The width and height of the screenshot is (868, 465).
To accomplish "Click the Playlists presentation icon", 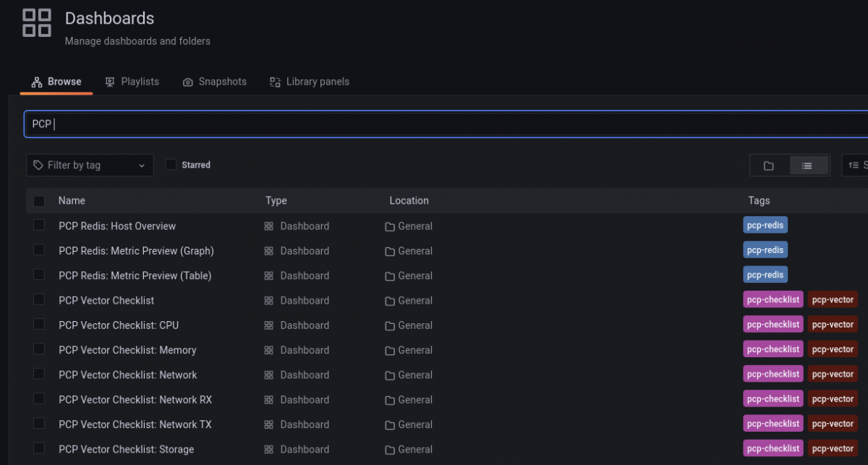I will coord(110,82).
